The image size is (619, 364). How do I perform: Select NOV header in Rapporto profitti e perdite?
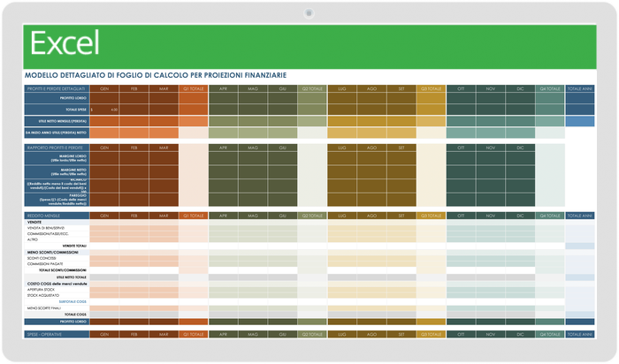tap(490, 148)
